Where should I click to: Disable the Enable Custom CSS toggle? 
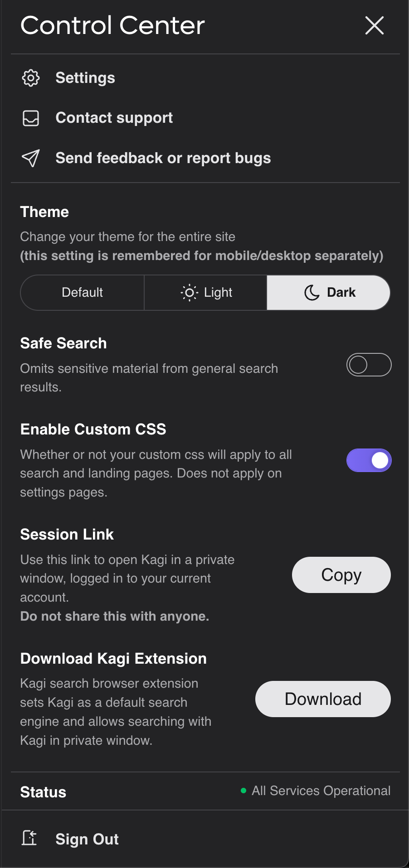369,460
